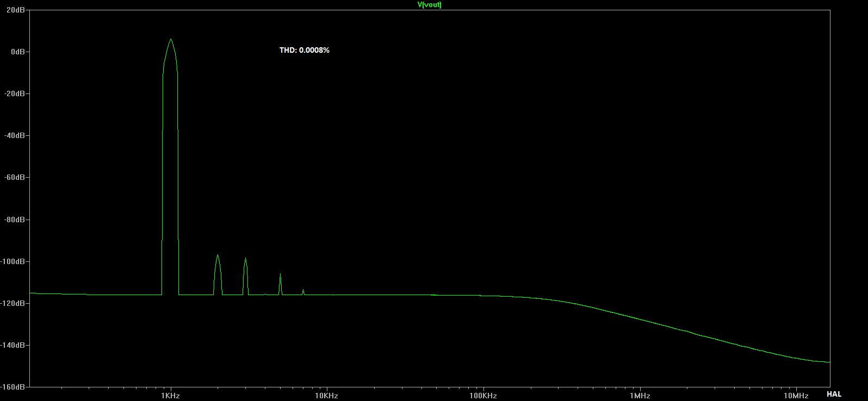Click the HAL label at bottom right

(x=834, y=394)
